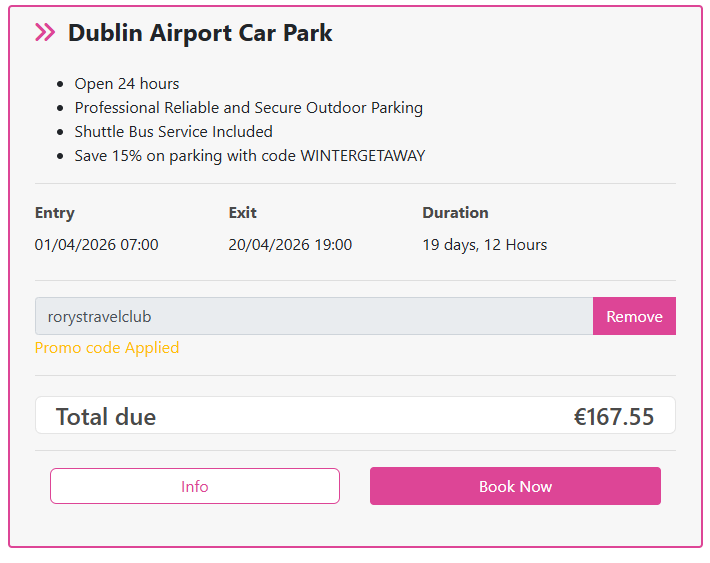Click the rorystravelclub promo code field
The width and height of the screenshot is (710, 563).
pyautogui.click(x=313, y=316)
